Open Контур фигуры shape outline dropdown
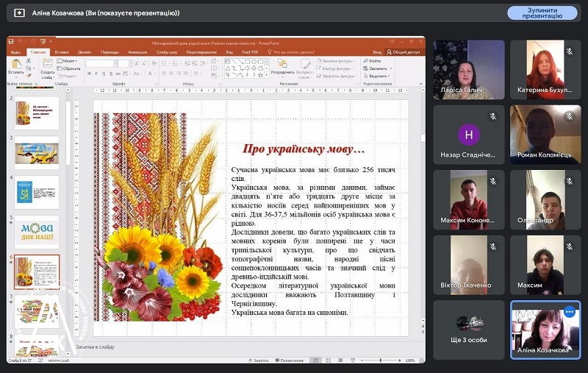 (335, 68)
